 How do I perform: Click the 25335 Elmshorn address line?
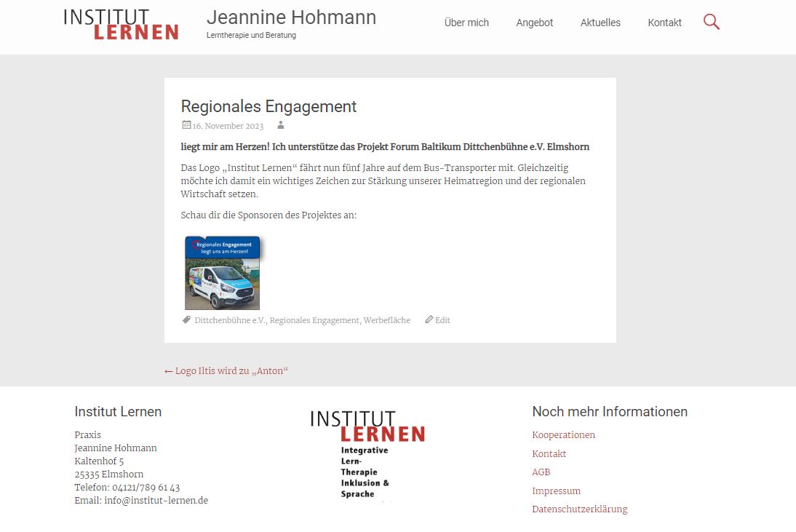(108, 474)
